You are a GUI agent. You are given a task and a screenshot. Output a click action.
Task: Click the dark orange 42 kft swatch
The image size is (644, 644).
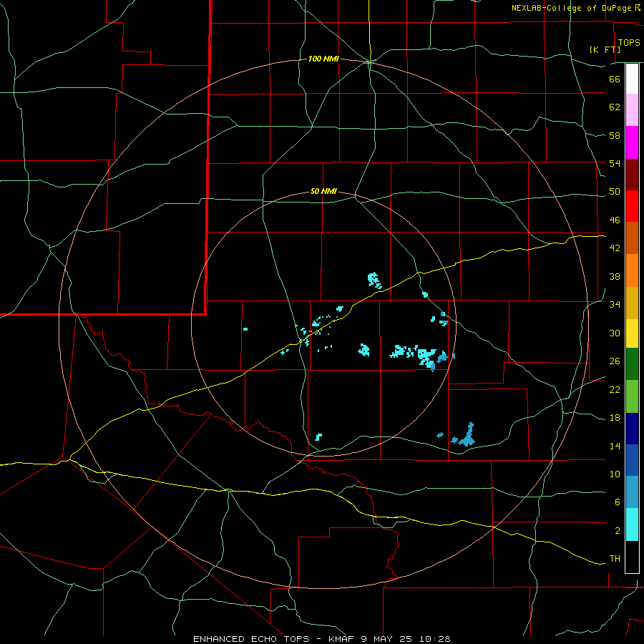[632, 238]
